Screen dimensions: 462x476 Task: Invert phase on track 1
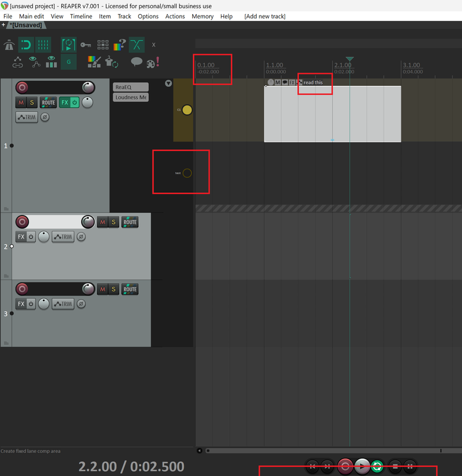tap(45, 117)
